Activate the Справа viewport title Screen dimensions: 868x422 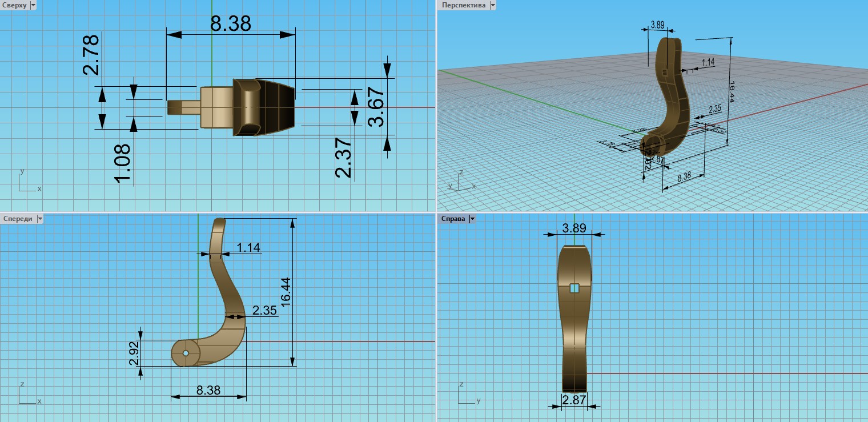[x=453, y=219]
